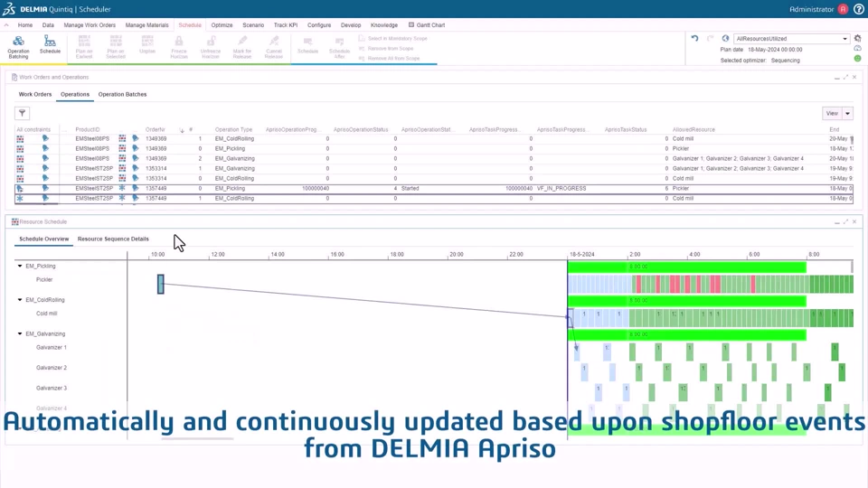The width and height of the screenshot is (868, 488).
Task: Open the Help question mark icon
Action: coord(859,9)
